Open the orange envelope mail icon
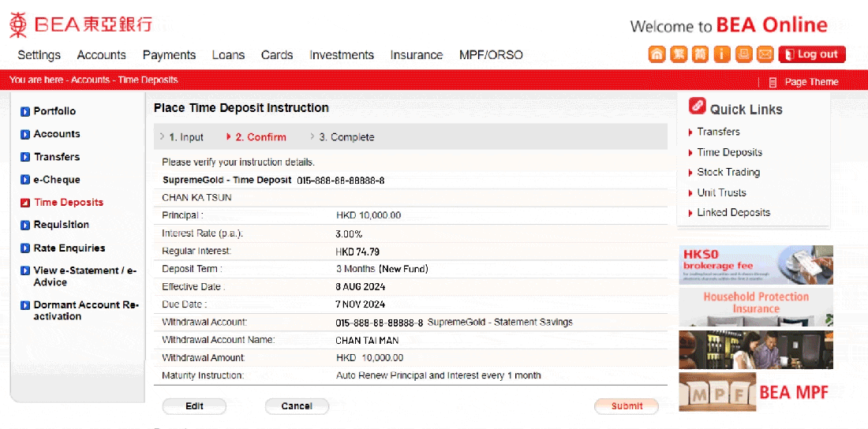This screenshot has width=868, height=429. (x=765, y=54)
